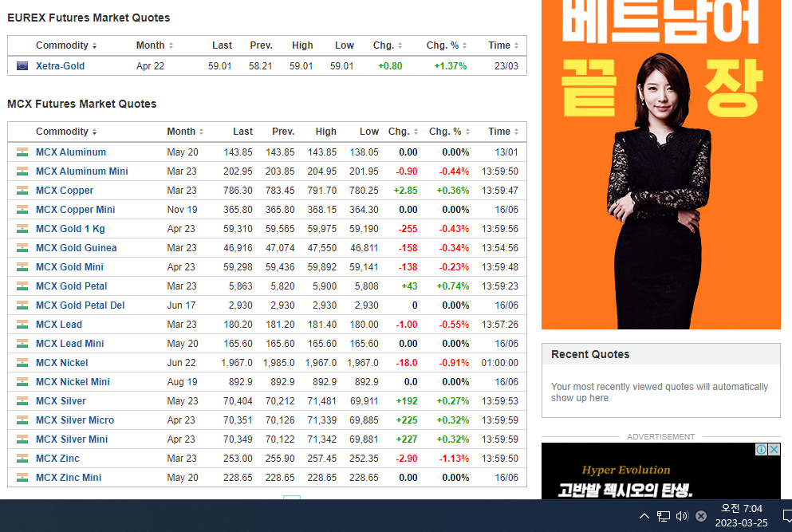Click the India flag icon beside MCX Gold Guinea

pos(22,248)
